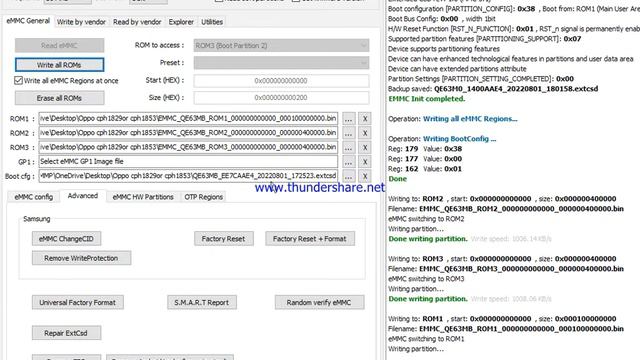Click Random verify eMMC button
Image resolution: width=640 pixels, height=360 pixels.
[319, 302]
